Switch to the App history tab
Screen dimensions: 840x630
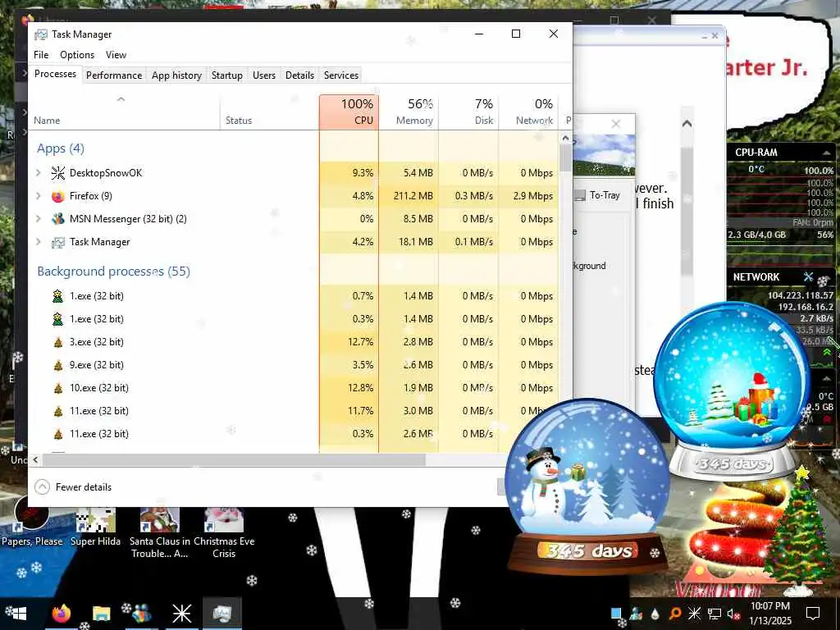[177, 75]
